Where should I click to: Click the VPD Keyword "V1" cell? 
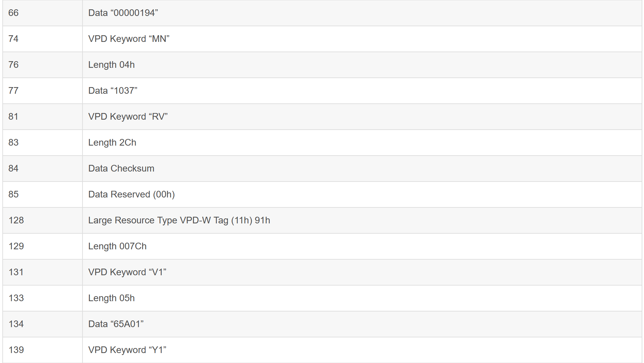tap(127, 272)
